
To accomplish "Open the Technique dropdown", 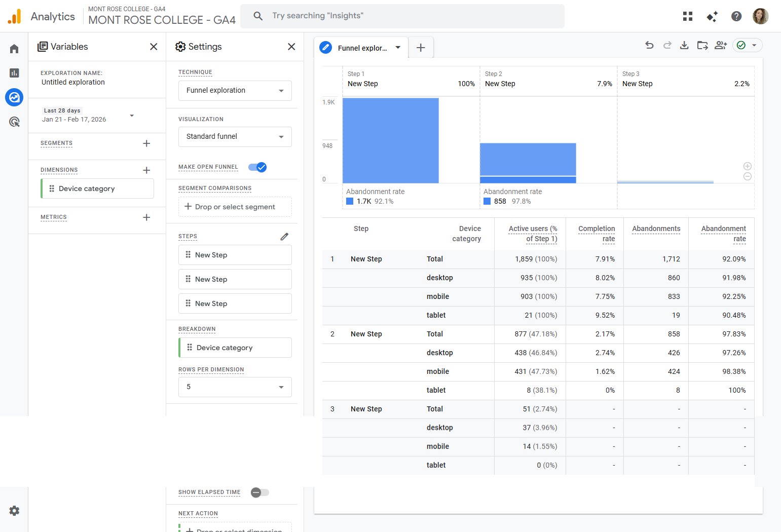I will (235, 91).
